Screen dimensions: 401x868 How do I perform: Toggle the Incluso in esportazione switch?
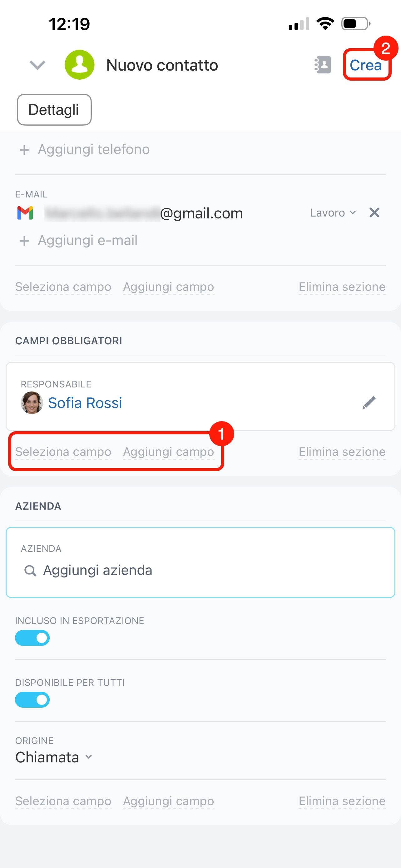[32, 638]
